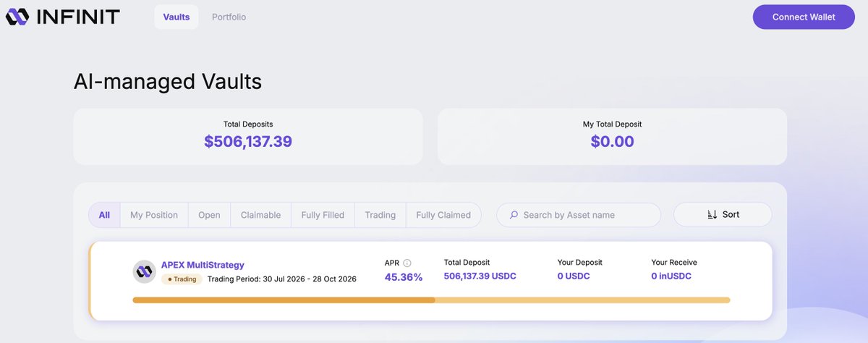The image size is (868, 343).
Task: Click the search magnifier icon
Action: (x=514, y=215)
